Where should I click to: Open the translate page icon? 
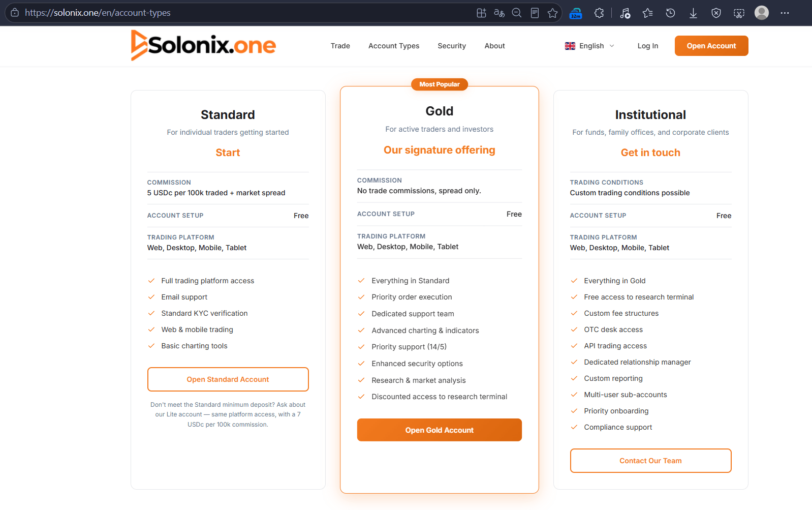point(499,13)
